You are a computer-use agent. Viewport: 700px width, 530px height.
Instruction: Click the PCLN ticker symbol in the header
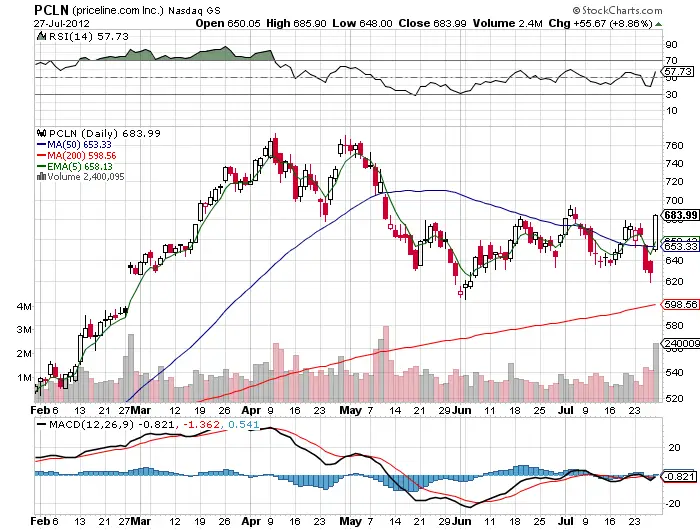pyautogui.click(x=51, y=9)
